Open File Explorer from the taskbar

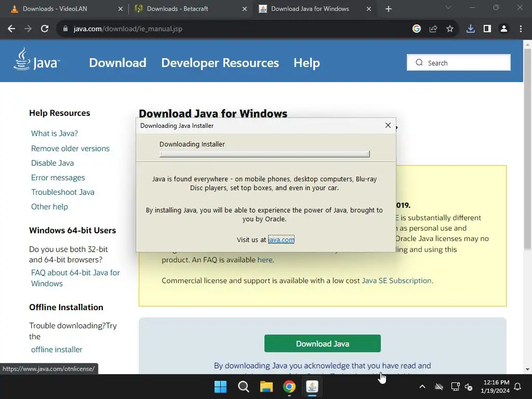click(267, 387)
